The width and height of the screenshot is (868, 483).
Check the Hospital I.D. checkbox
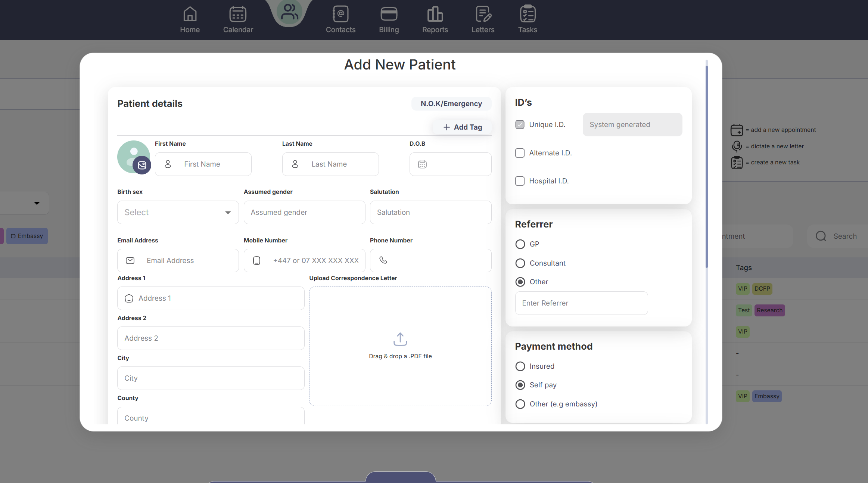(520, 181)
